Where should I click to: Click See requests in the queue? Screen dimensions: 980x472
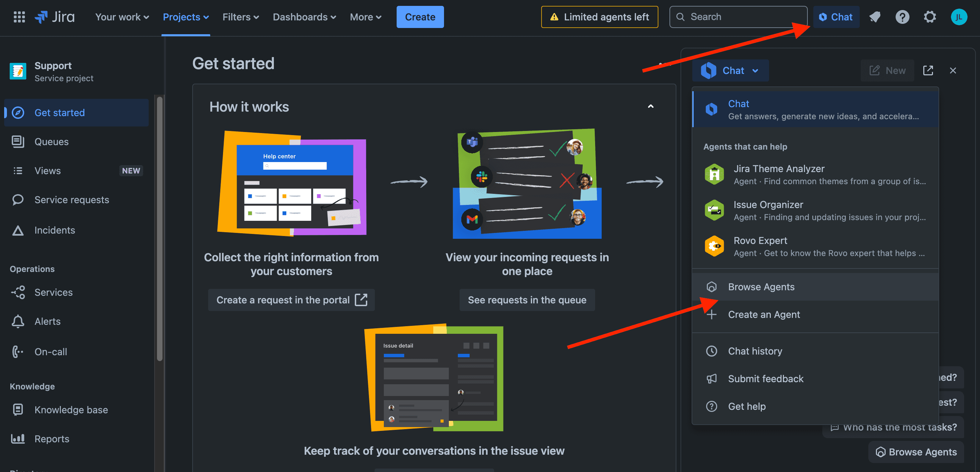click(527, 300)
